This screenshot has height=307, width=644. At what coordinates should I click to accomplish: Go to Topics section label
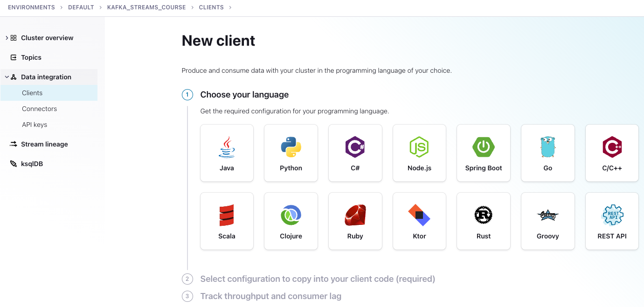(31, 57)
